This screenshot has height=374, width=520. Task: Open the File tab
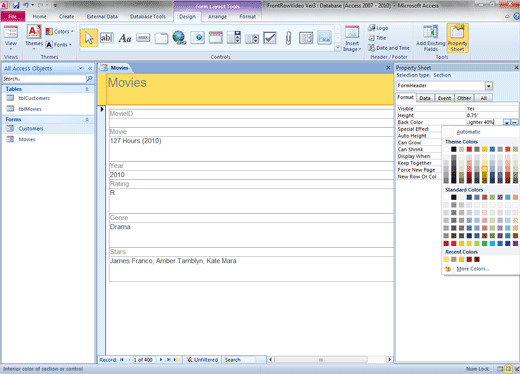coord(13,16)
